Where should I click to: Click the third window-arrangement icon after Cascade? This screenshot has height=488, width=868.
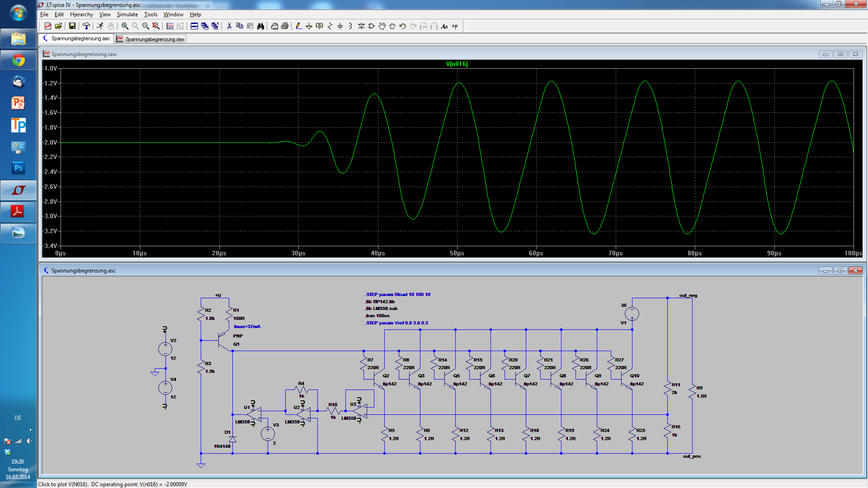click(215, 26)
